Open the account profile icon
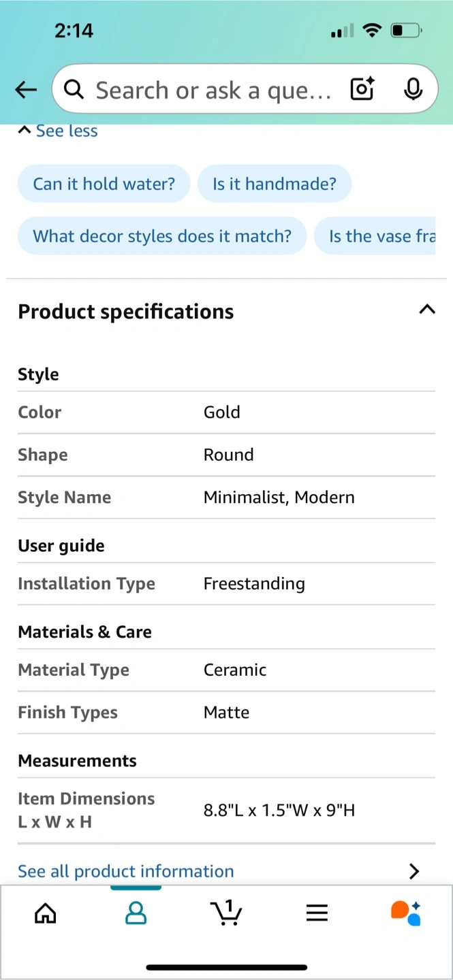This screenshot has height=980, width=453. click(x=136, y=913)
